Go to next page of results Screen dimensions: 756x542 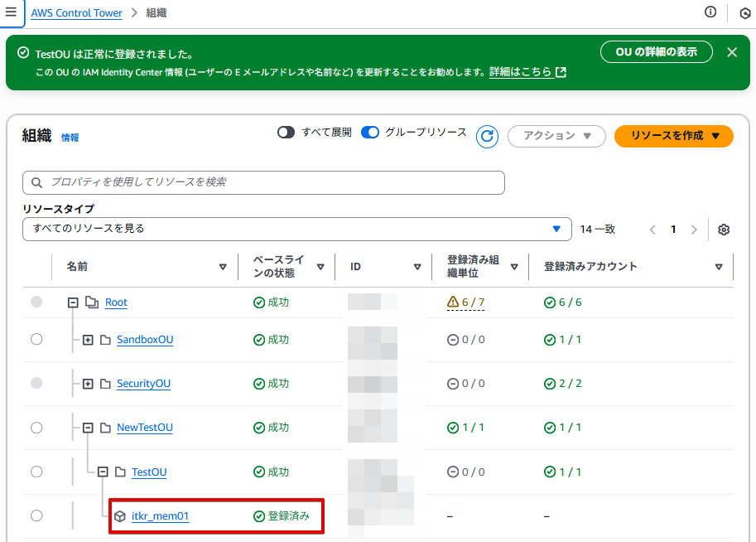[694, 230]
